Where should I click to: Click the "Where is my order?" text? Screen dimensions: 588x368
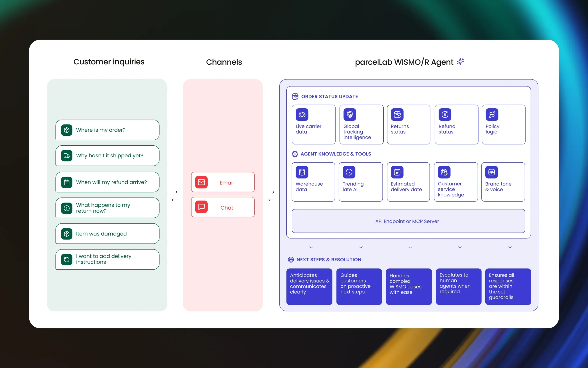tap(101, 130)
